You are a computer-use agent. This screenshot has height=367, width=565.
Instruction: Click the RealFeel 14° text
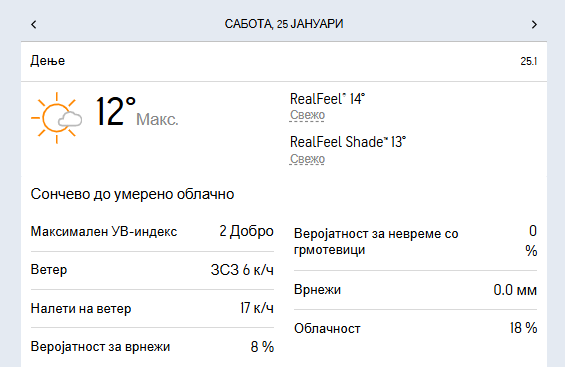click(327, 99)
